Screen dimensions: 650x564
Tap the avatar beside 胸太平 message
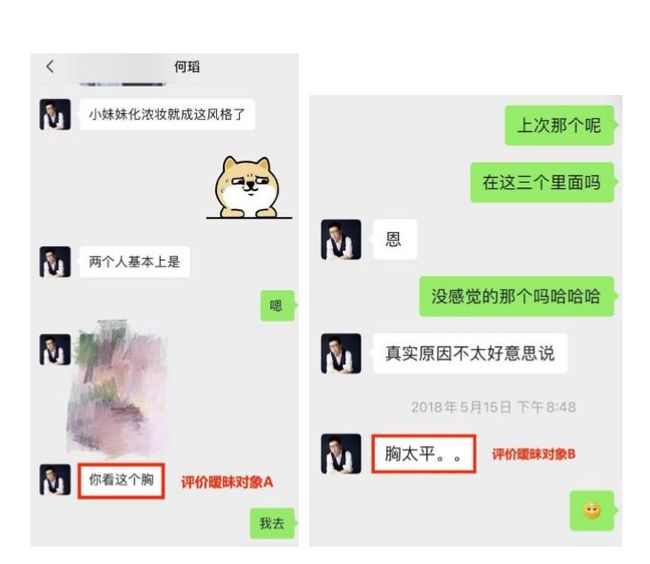(341, 454)
